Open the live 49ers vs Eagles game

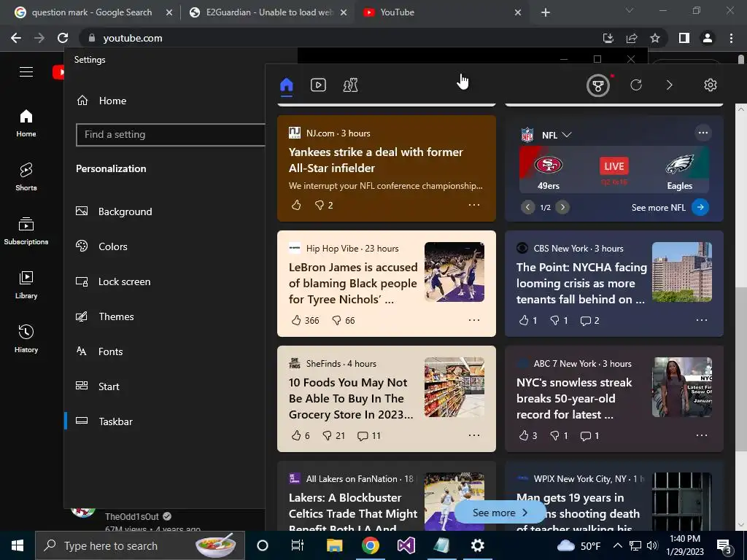(x=614, y=170)
